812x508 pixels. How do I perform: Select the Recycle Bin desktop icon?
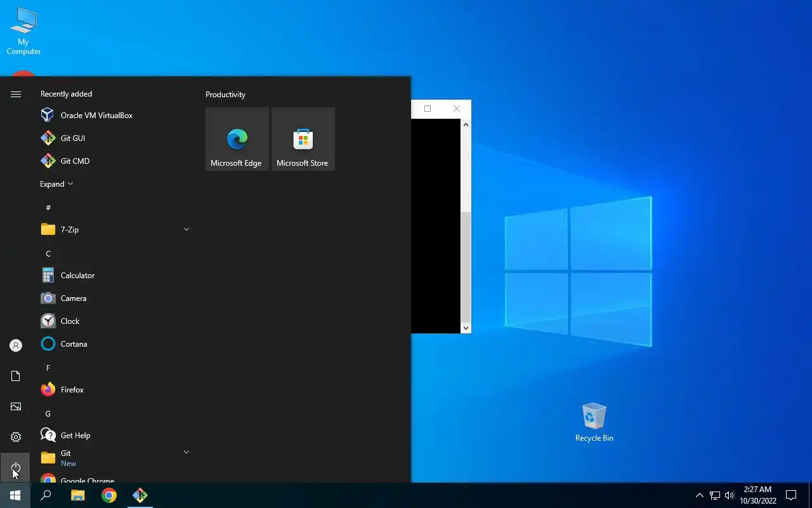[594, 422]
